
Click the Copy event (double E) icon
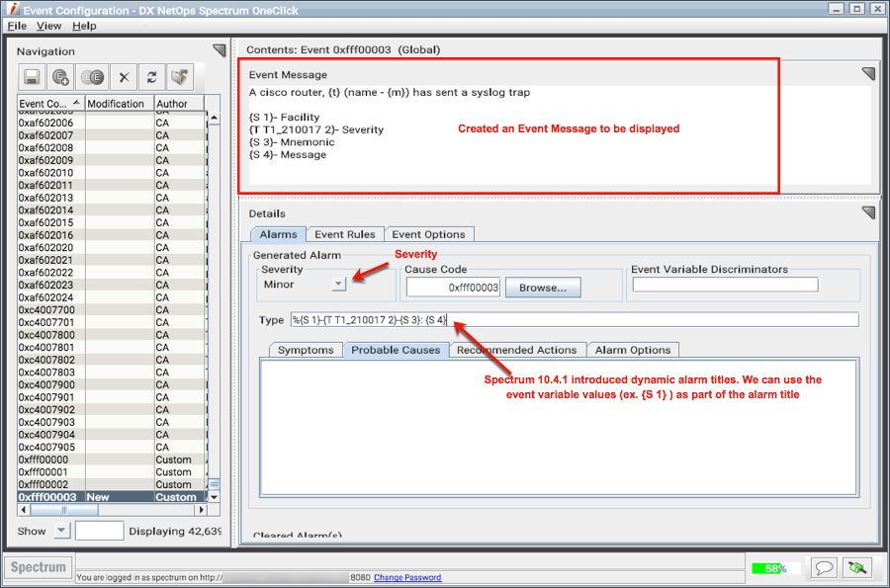93,77
